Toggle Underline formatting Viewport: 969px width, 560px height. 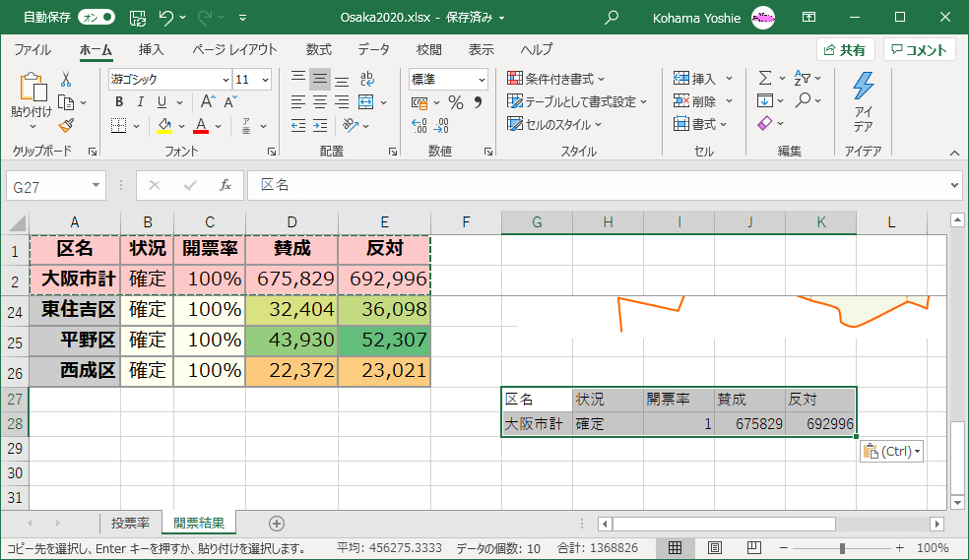click(x=161, y=102)
